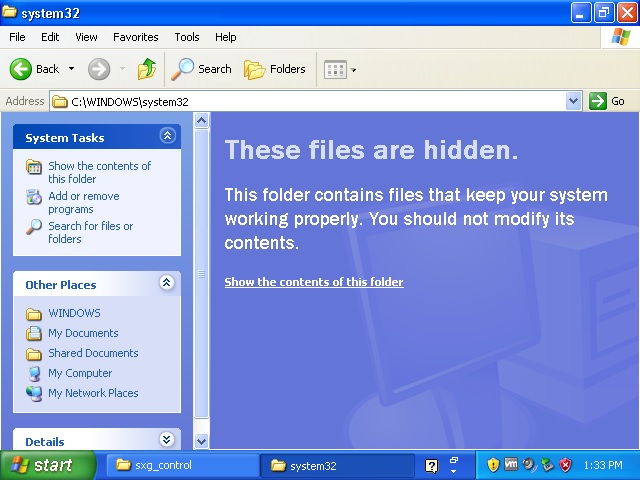
Task: Click the Start button
Action: pos(47,465)
